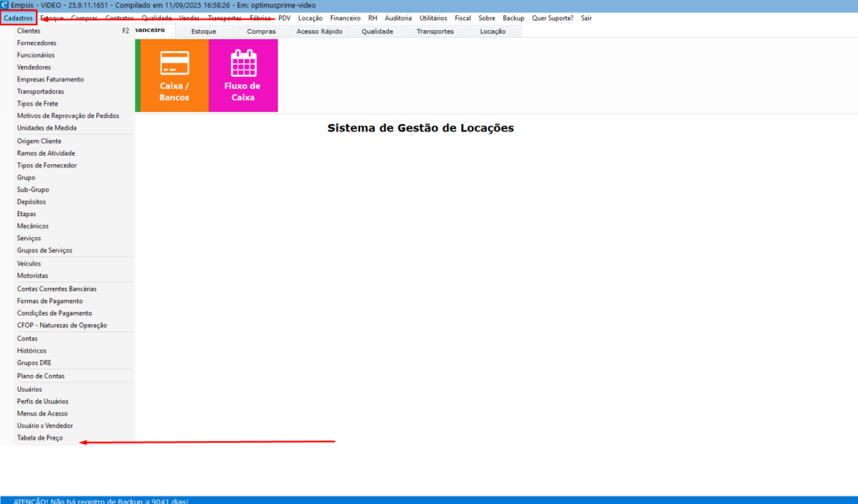This screenshot has height=504, width=858.
Task: Select Formas de Pagamento menu item
Action: (49, 301)
